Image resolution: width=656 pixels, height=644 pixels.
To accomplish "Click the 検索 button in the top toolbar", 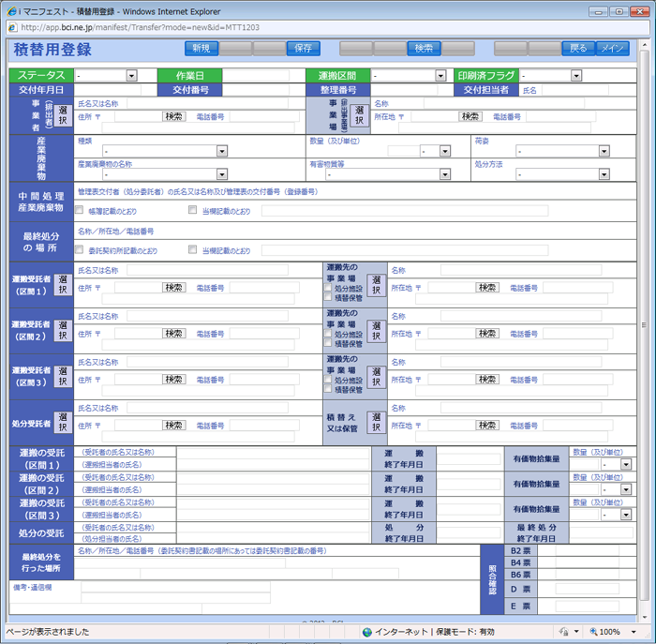I will coord(424,49).
